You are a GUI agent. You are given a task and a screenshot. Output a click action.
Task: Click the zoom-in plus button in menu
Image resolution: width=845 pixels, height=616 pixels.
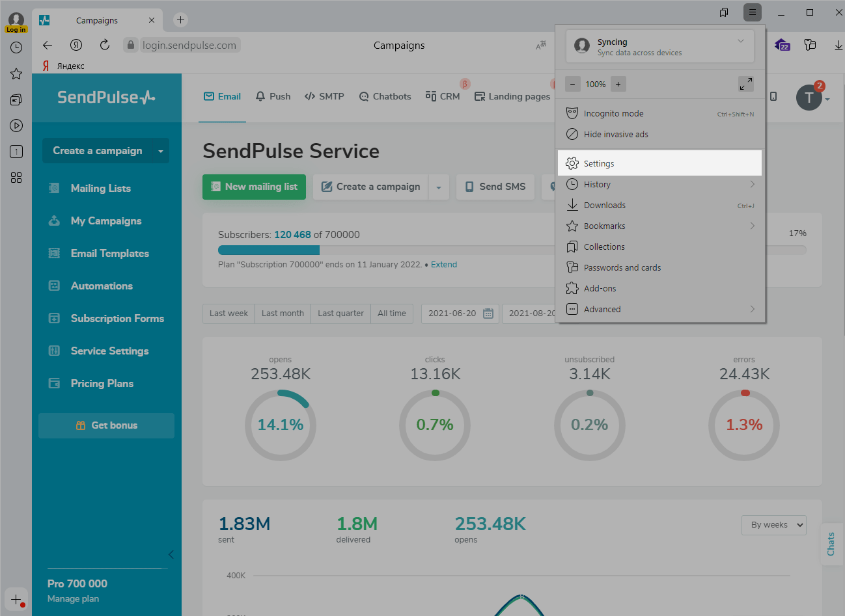[x=618, y=84]
